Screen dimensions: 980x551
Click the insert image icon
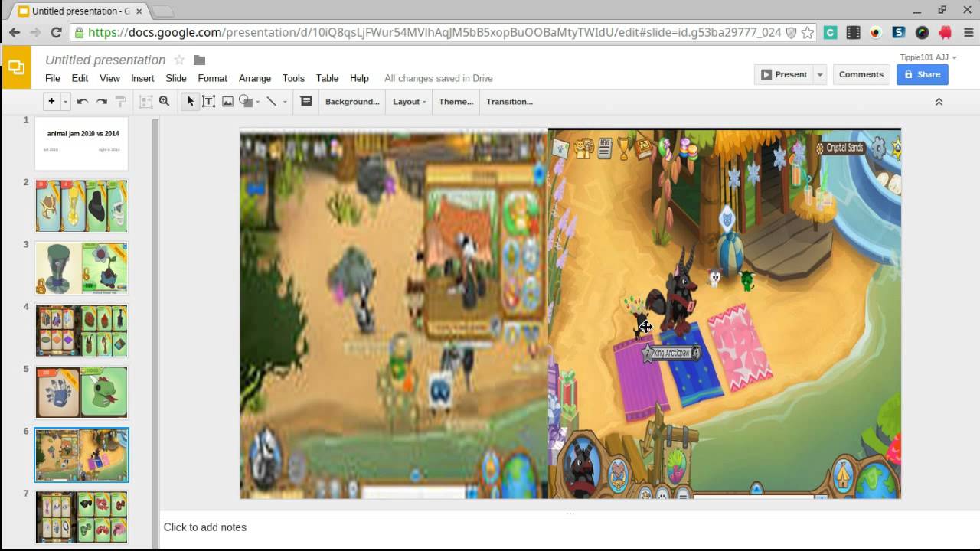[227, 101]
